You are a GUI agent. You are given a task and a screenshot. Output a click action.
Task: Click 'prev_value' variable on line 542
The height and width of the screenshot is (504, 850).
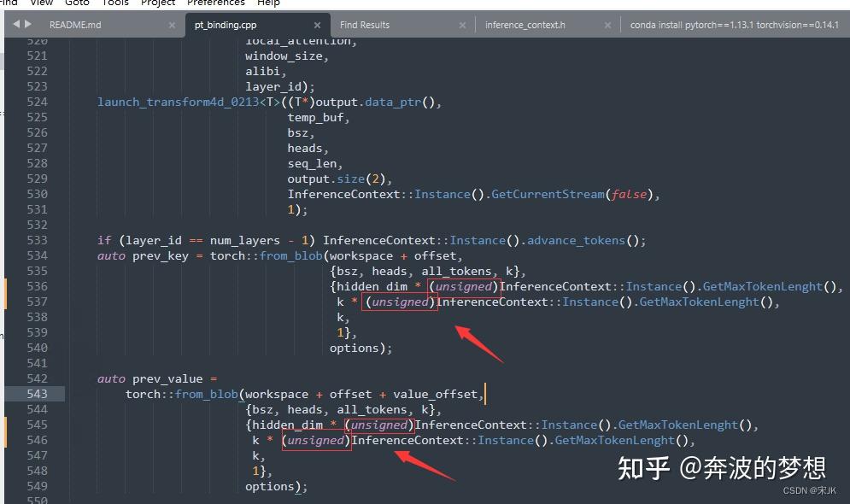coord(167,378)
